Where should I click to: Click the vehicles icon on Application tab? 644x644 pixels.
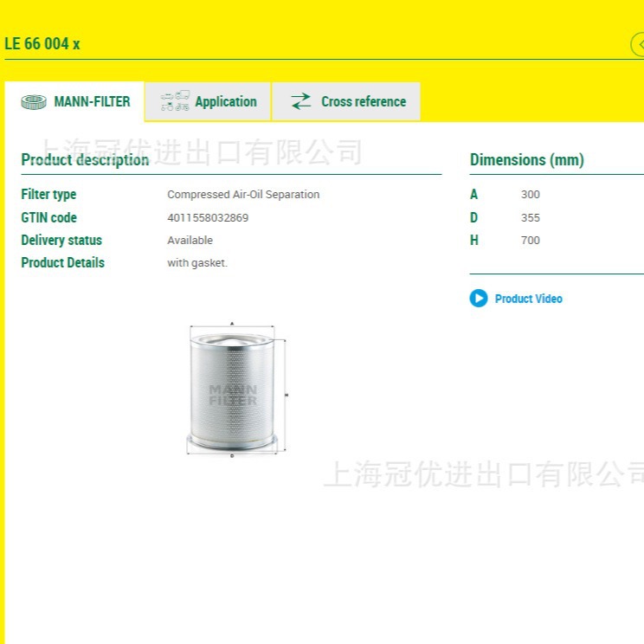pyautogui.click(x=175, y=101)
